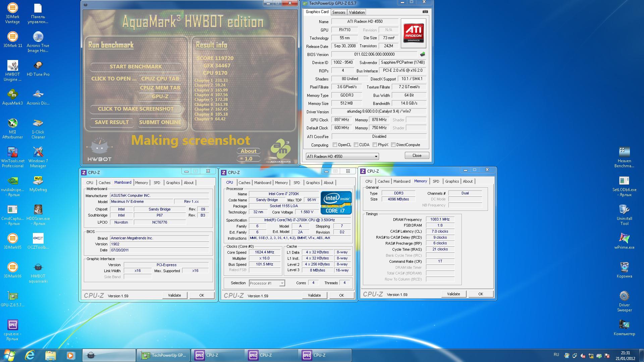
Task: Click GPU-Z screenshot camera icon
Action: [x=425, y=12]
